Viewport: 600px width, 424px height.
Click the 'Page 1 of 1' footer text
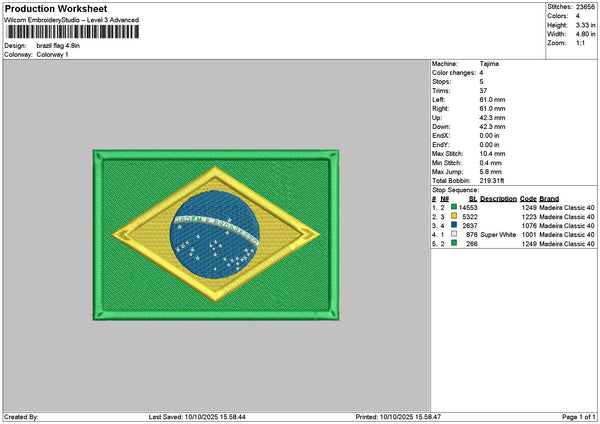579,417
